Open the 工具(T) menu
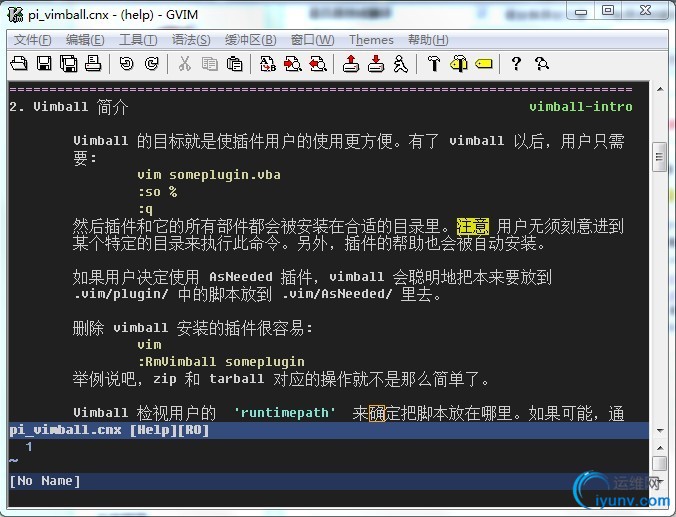The width and height of the screenshot is (676, 517). coord(138,40)
